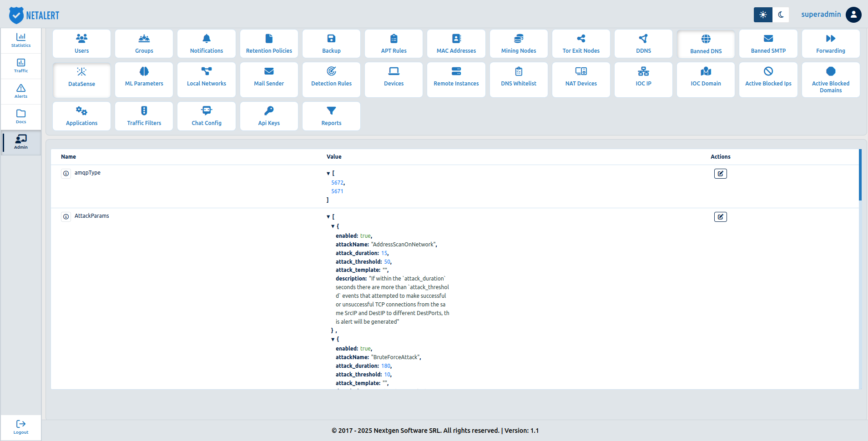The image size is (868, 441).
Task: Open the Notifications bell tile
Action: click(207, 44)
